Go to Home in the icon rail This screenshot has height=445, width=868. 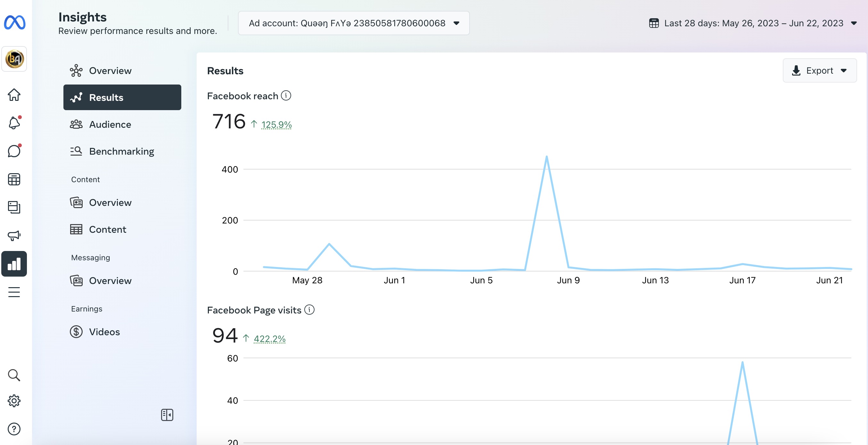tap(14, 95)
